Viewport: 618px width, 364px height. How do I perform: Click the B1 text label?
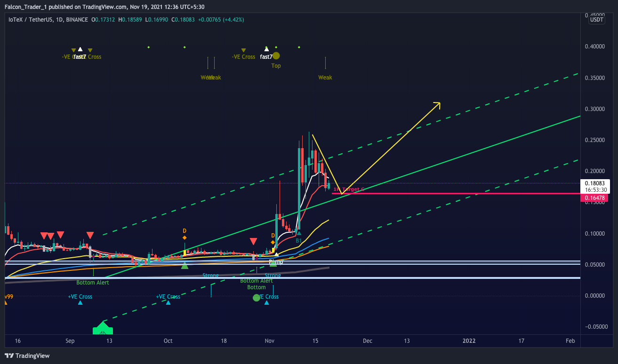coord(298,240)
